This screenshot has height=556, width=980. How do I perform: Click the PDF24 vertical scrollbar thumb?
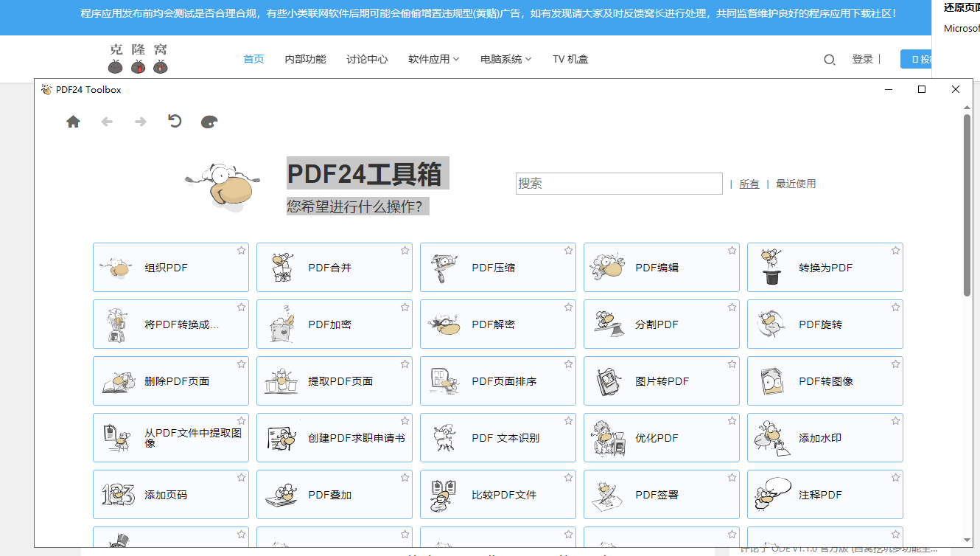[x=967, y=205]
